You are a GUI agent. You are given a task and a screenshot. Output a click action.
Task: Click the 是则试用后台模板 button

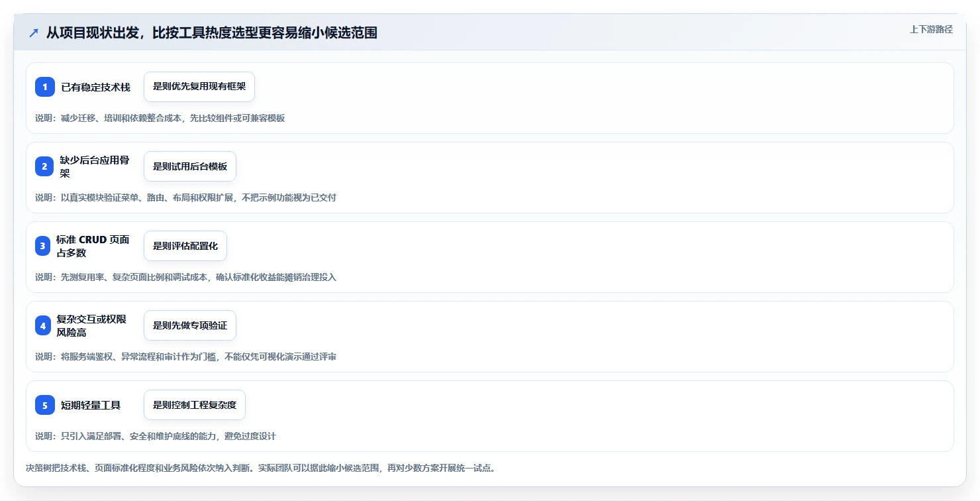[190, 166]
